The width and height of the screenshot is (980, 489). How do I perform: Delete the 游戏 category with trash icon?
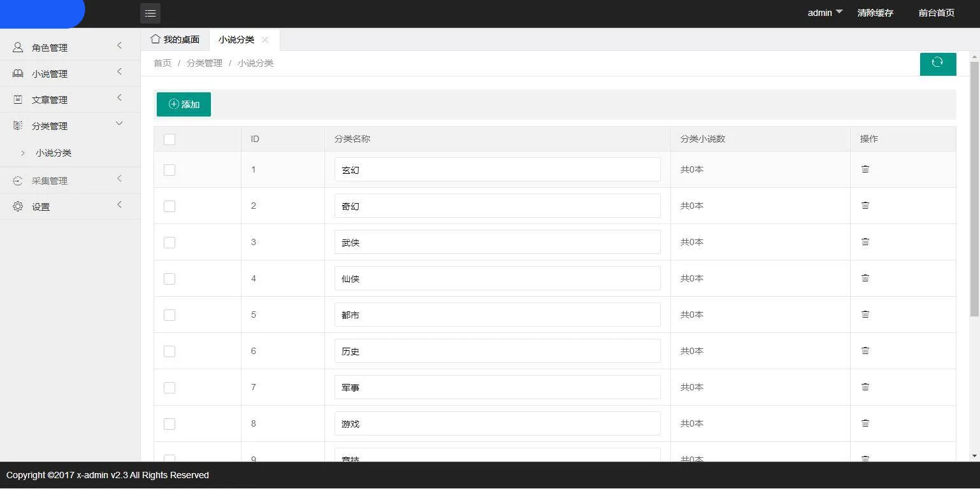[865, 423]
